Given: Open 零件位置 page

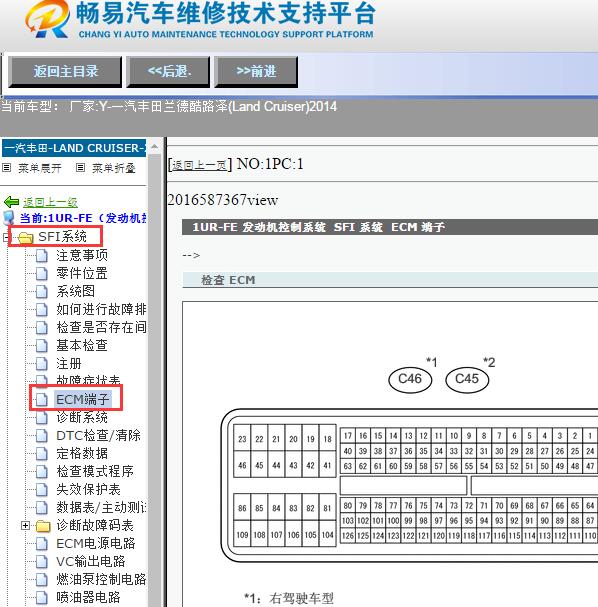Looking at the screenshot, I should point(82,273).
